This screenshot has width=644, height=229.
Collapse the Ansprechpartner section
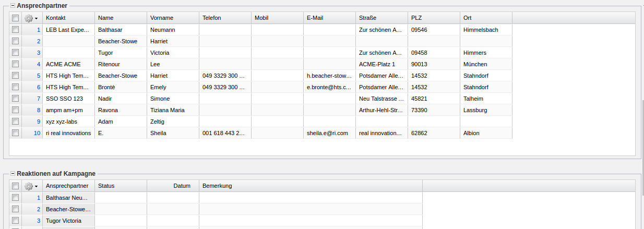(x=13, y=5)
